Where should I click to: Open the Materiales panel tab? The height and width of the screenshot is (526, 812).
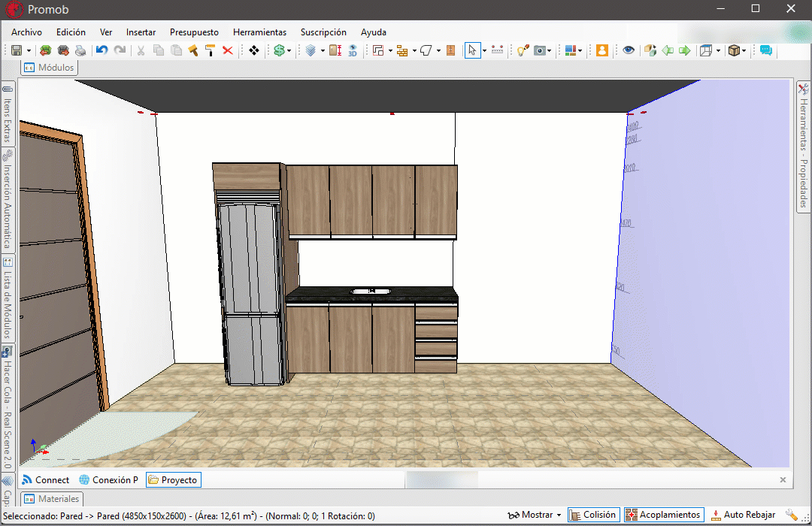tap(52, 498)
